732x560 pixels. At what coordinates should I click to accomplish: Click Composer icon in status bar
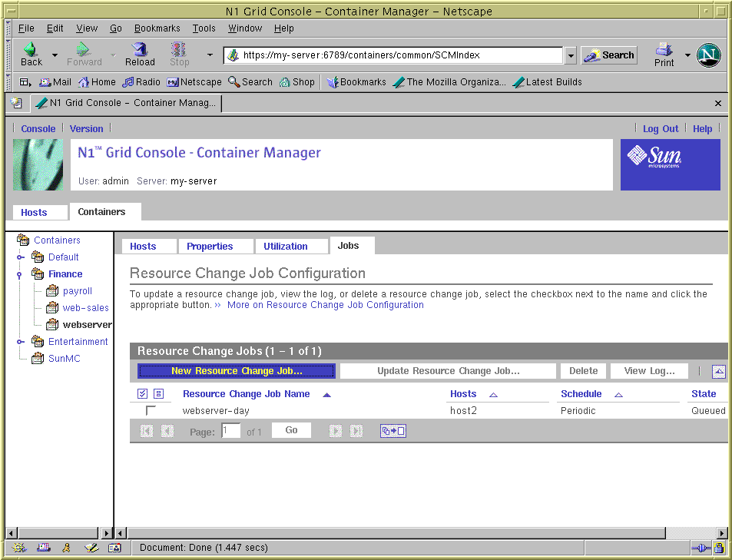(91, 548)
